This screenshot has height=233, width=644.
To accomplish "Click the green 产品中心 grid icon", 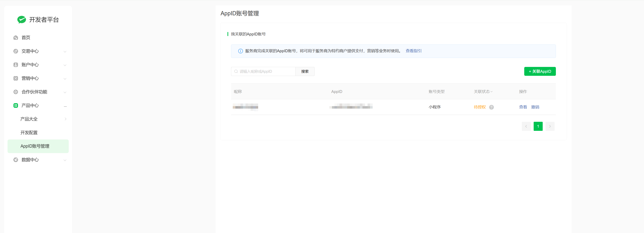I will [15, 105].
